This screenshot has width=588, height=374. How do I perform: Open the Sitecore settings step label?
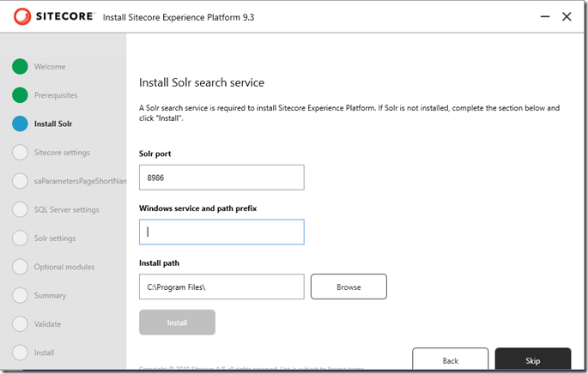coord(62,153)
